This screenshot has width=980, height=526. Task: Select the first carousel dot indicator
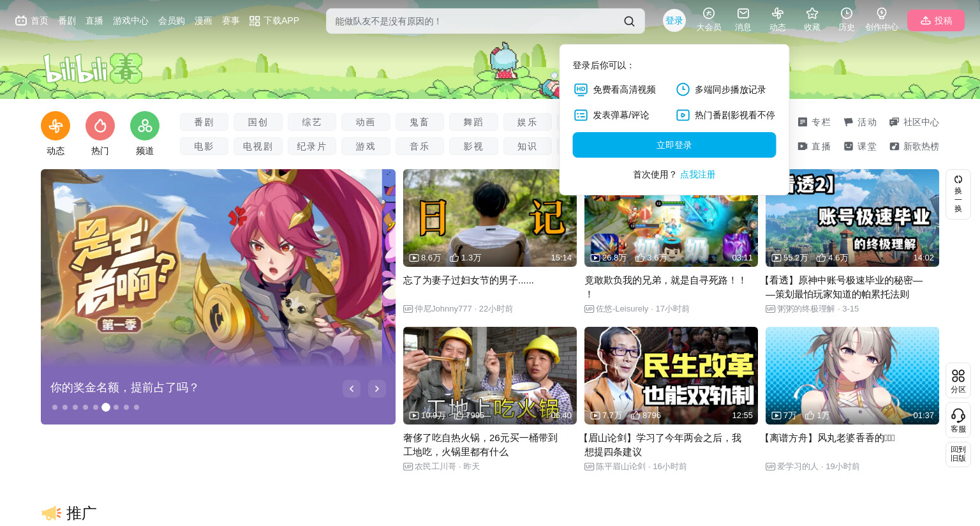tap(55, 407)
